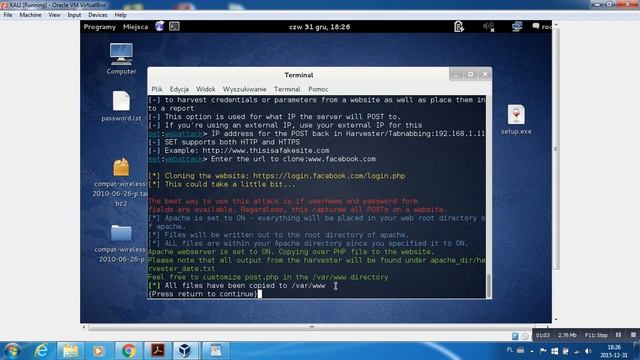This screenshot has height=360, width=640.
Task: Click the Terminal window title bar
Action: [298, 75]
